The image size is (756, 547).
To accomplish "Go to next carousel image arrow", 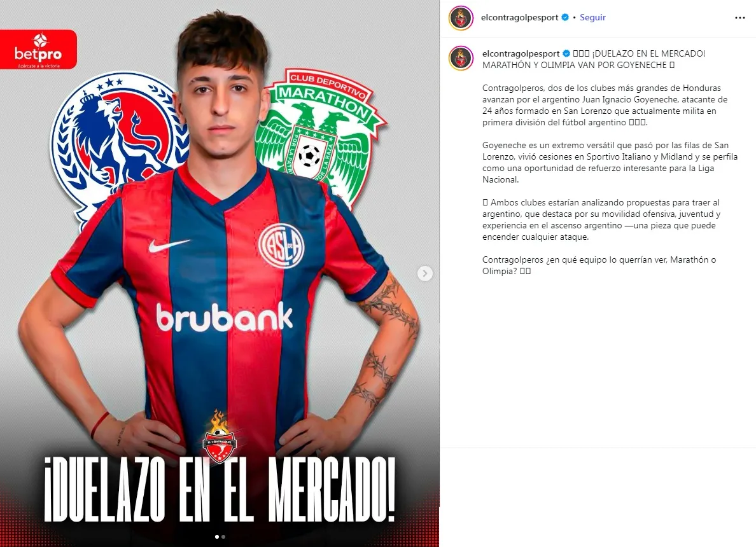I will click(424, 273).
